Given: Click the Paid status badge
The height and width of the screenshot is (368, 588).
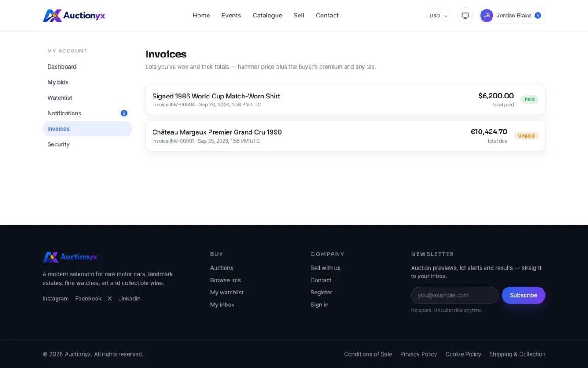Looking at the screenshot, I should click(530, 99).
